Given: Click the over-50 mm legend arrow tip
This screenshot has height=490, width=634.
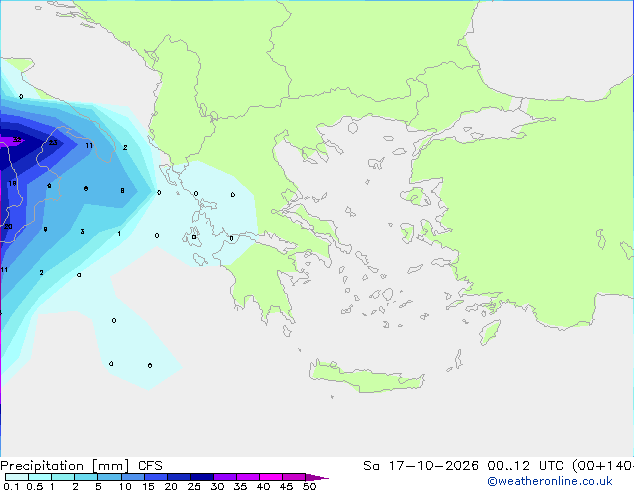Looking at the screenshot, I should coord(317,477).
